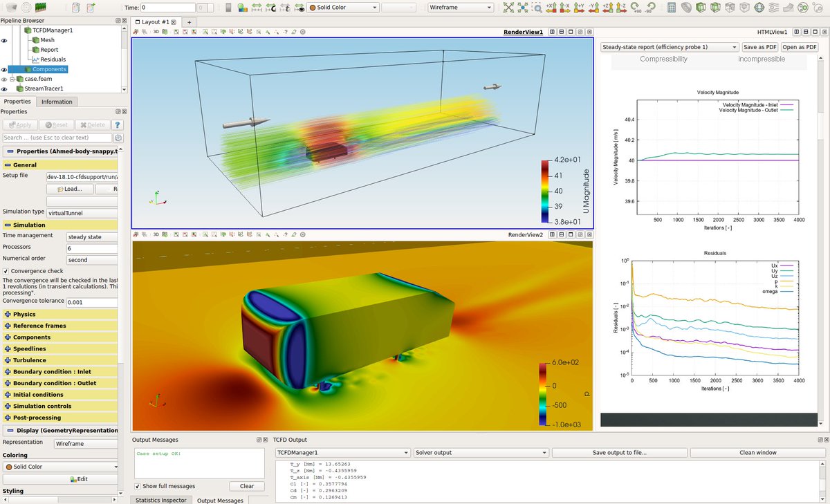830x504 pixels.
Task: Toggle visibility eye for case.foam
Action: (5, 79)
